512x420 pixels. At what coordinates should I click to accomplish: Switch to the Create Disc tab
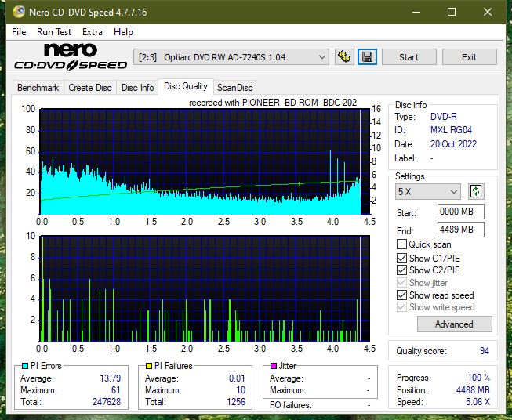(90, 88)
